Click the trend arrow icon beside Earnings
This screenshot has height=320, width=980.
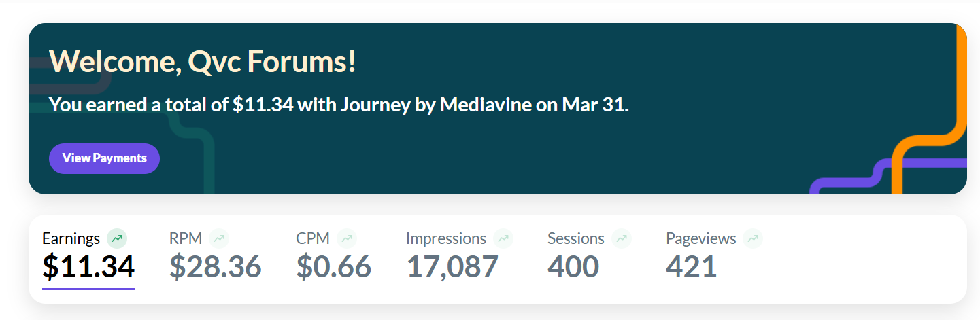click(117, 238)
